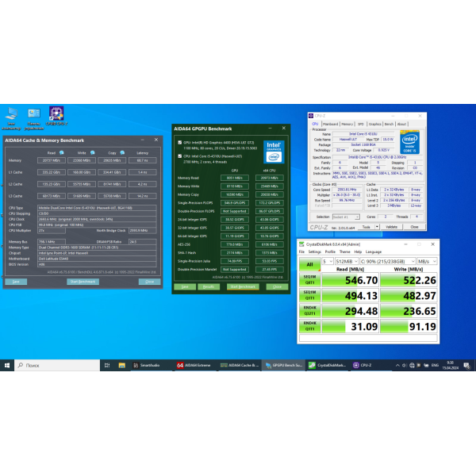Image resolution: width=476 pixels, height=476 pixels.
Task: Run the SEQ1M Q1T1 test
Action: point(309,295)
